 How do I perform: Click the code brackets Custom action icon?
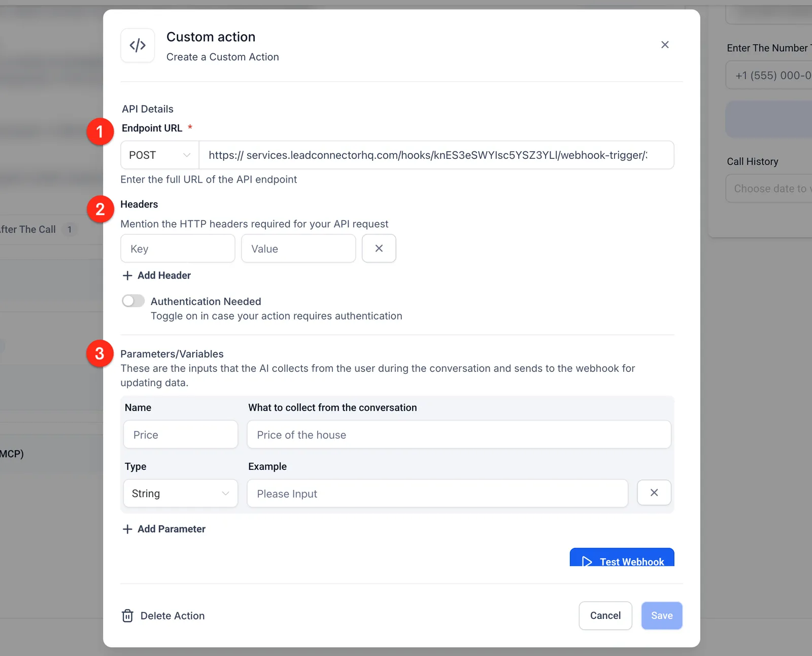click(x=138, y=46)
